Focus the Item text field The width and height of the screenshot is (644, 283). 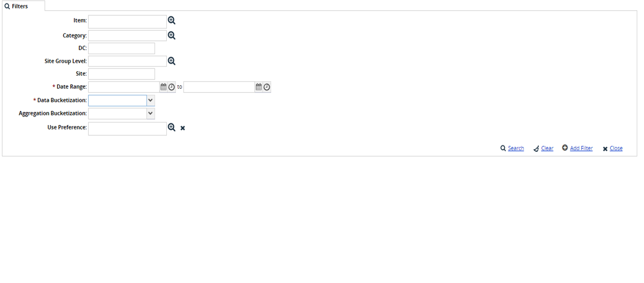tap(127, 21)
